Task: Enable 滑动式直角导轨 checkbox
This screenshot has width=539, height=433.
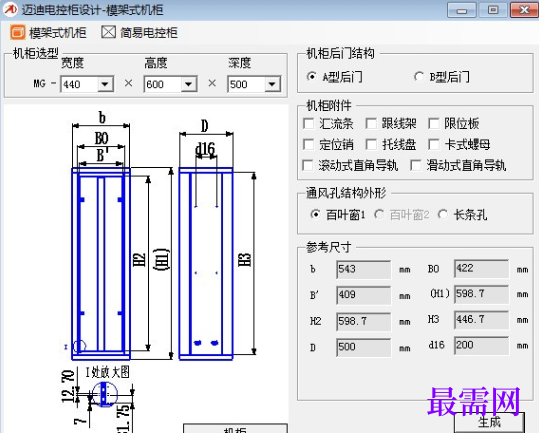Action: click(416, 165)
